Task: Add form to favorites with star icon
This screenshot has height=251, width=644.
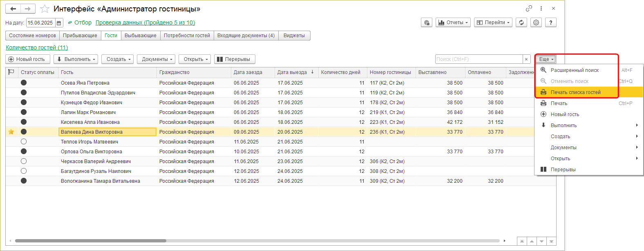Action: 45,9
